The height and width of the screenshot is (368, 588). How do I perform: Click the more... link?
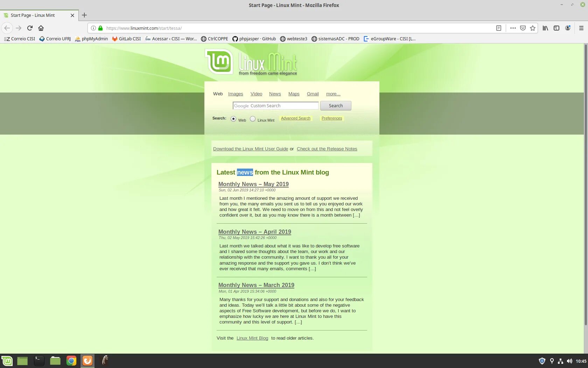[x=333, y=94]
